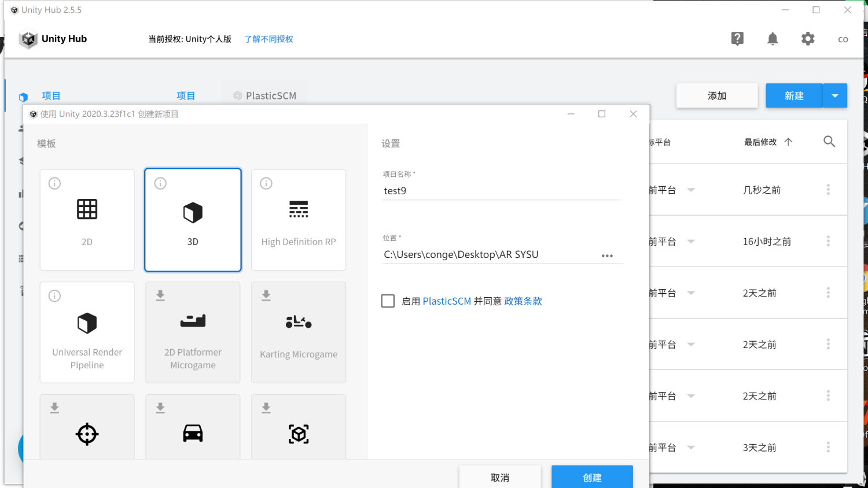Viewport: 868px width, 488px height.
Task: Download the AR cube-icon template
Action: [266, 408]
